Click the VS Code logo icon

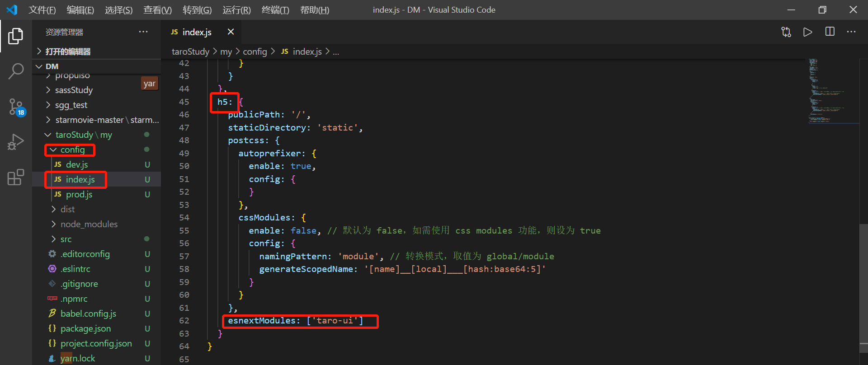[x=12, y=9]
